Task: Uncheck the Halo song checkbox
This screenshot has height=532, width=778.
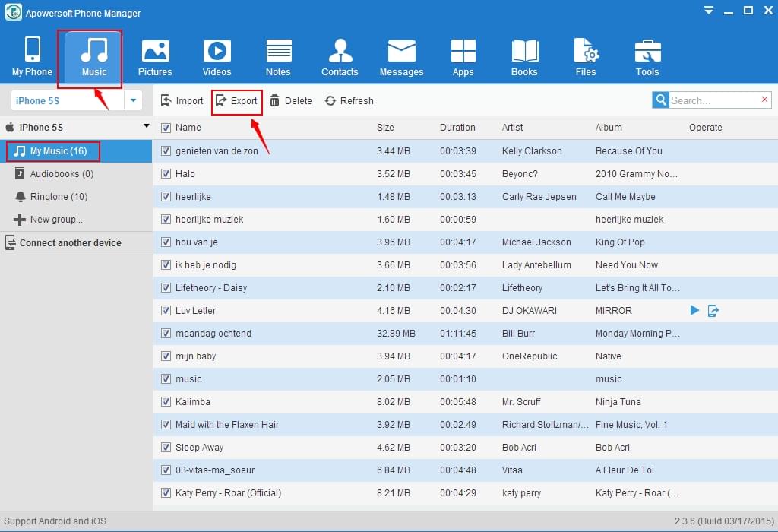Action: point(166,174)
